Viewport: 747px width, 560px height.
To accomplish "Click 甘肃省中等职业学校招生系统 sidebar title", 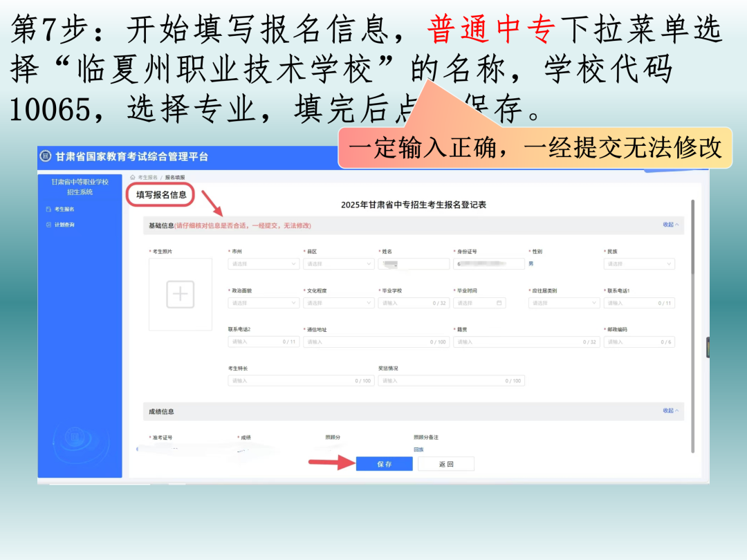I will tap(80, 187).
